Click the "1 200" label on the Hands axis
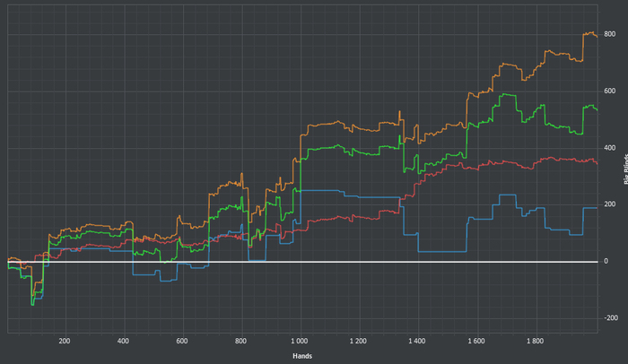Viewport: 628px width, 364px height. tap(358, 342)
